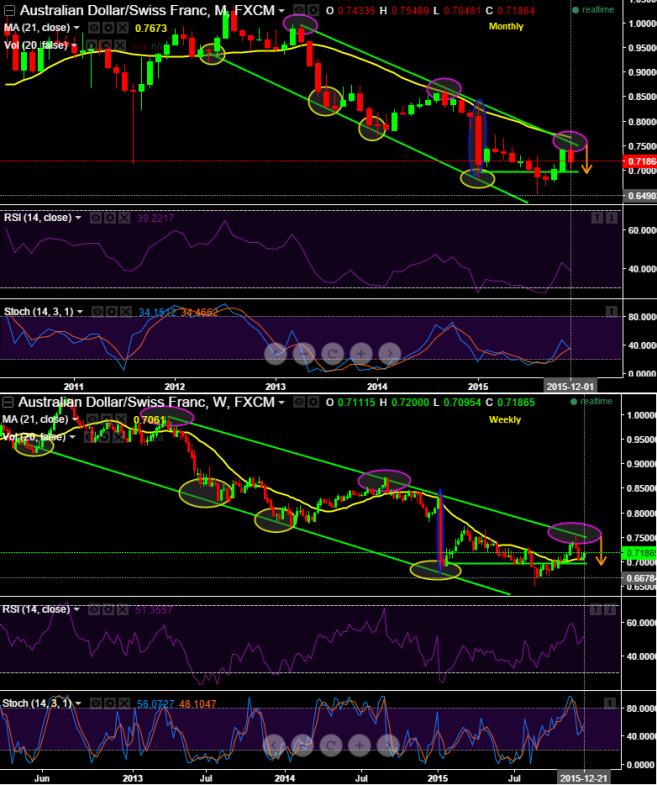Remove monthly RSI indicator with X

click(124, 218)
